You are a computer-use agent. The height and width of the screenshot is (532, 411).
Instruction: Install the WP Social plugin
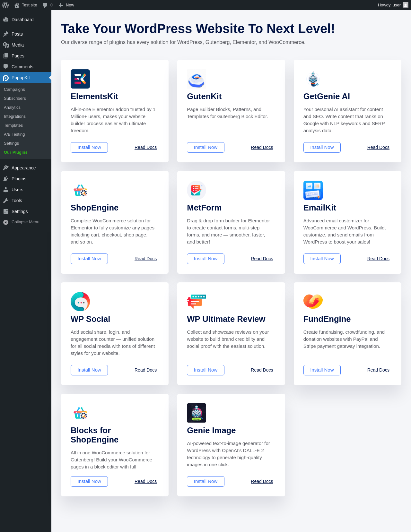[89, 370]
